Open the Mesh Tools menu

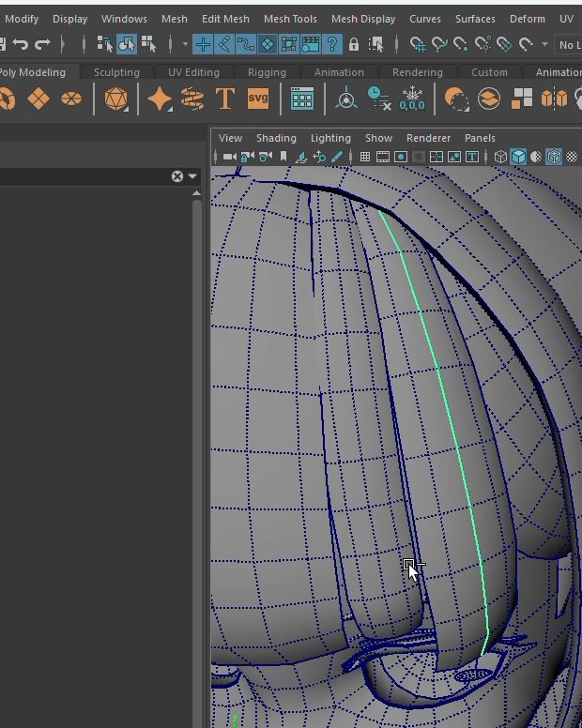click(290, 19)
